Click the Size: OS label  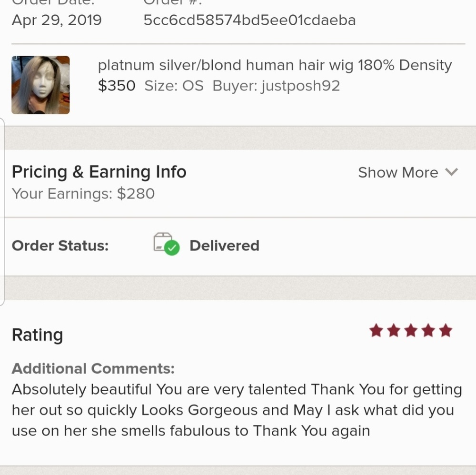tap(174, 86)
